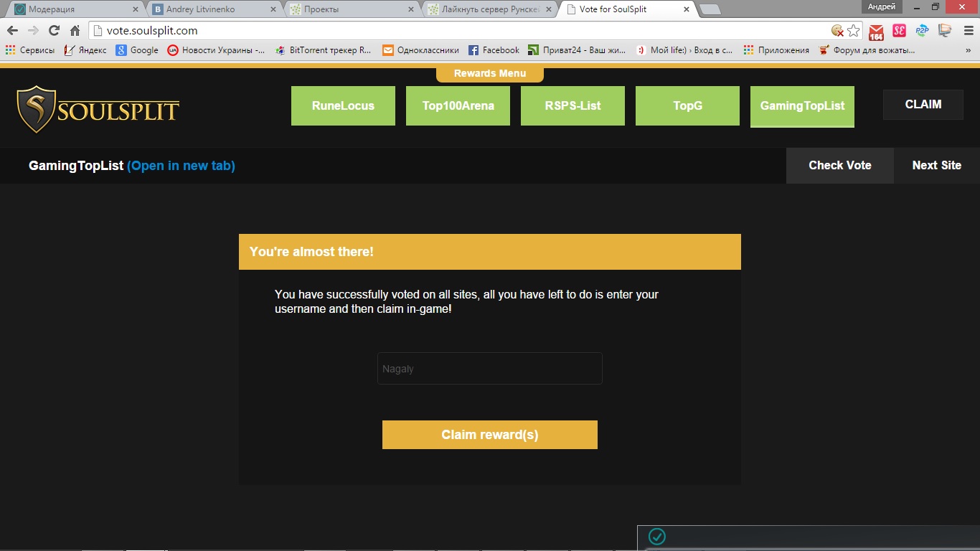Select the GamingTopList vote site
The image size is (980, 551).
pos(802,105)
